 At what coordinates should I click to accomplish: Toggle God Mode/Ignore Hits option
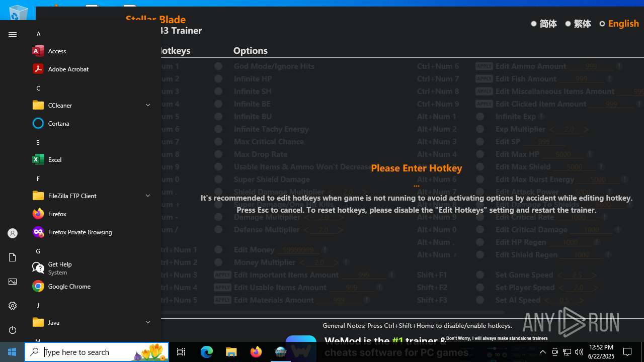(218, 66)
